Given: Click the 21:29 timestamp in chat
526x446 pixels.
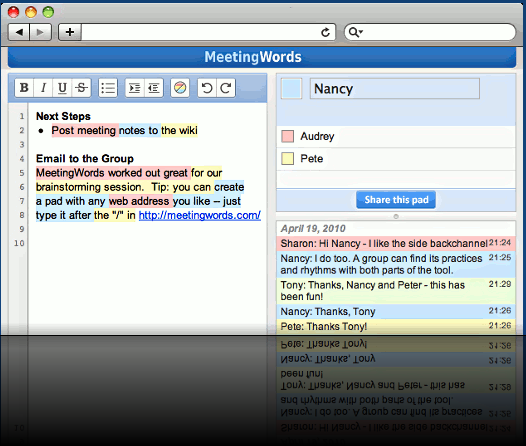Looking at the screenshot, I should pos(500,284).
